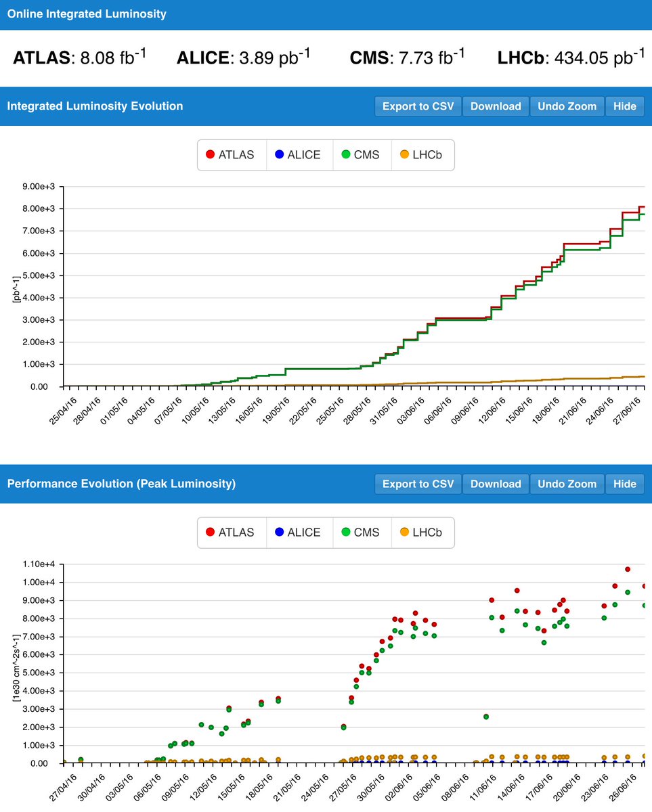Undo Zoom on Performance Evolution chart

567,484
